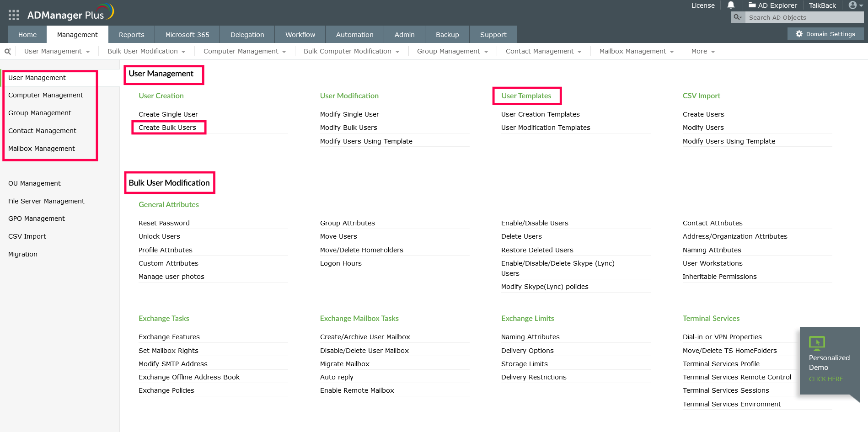The height and width of the screenshot is (432, 868).
Task: Open Modify Single User
Action: pos(349,114)
